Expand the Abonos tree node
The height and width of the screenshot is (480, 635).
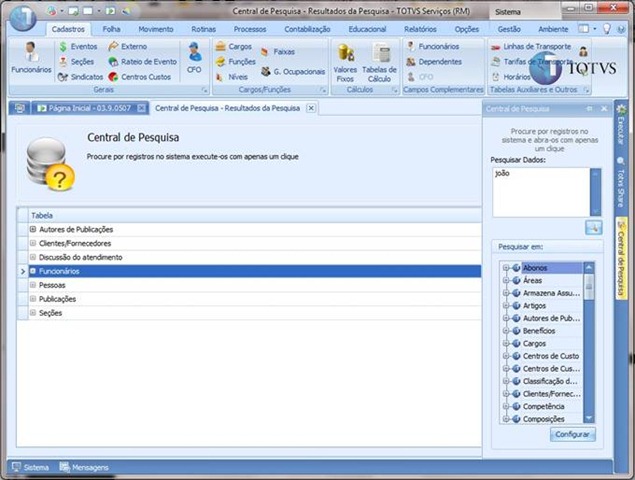tap(506, 268)
